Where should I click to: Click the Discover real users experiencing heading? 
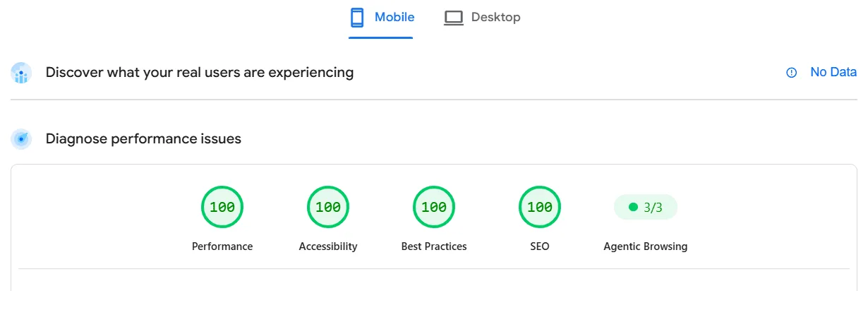(x=200, y=72)
